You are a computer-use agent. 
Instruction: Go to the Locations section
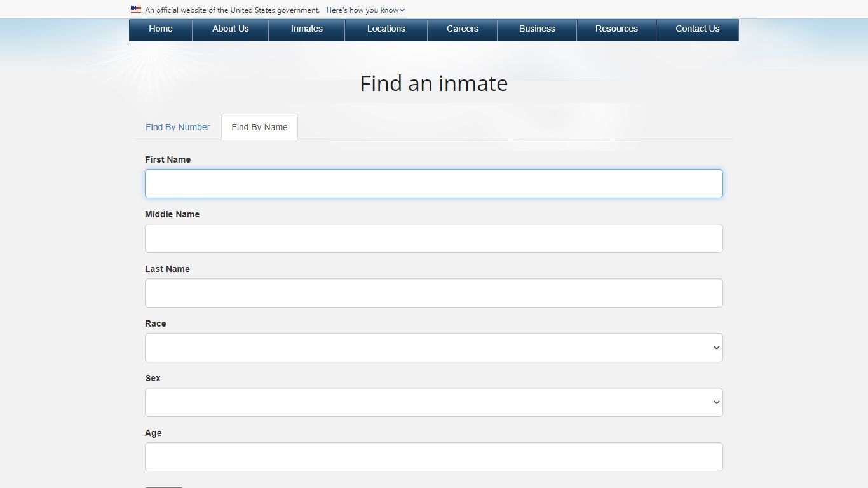point(386,29)
